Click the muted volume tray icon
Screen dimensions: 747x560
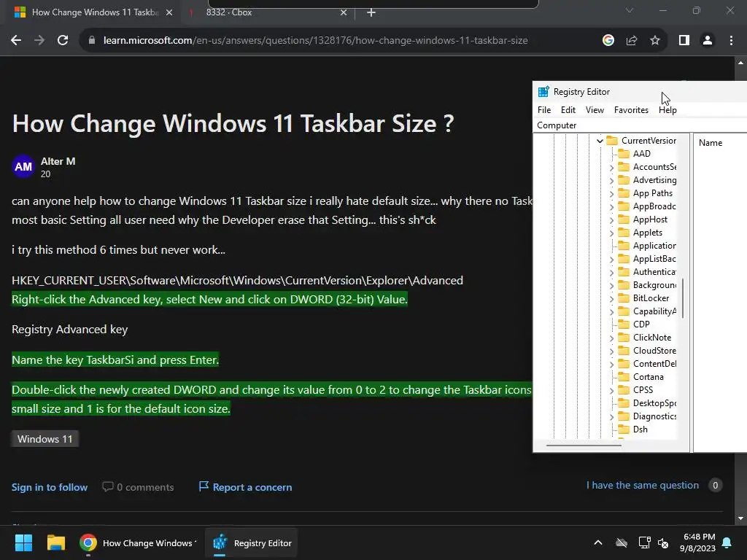point(663,542)
